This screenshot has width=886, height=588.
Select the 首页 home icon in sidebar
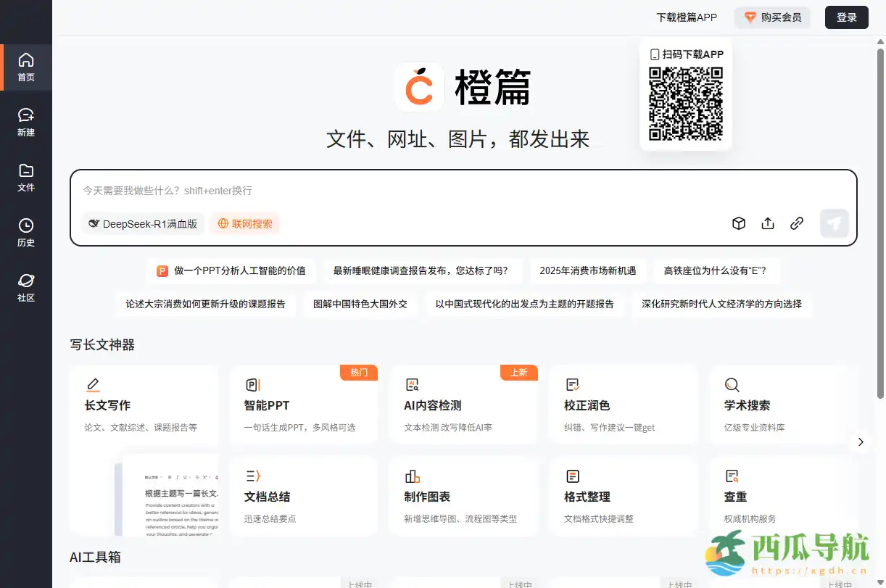click(x=26, y=67)
